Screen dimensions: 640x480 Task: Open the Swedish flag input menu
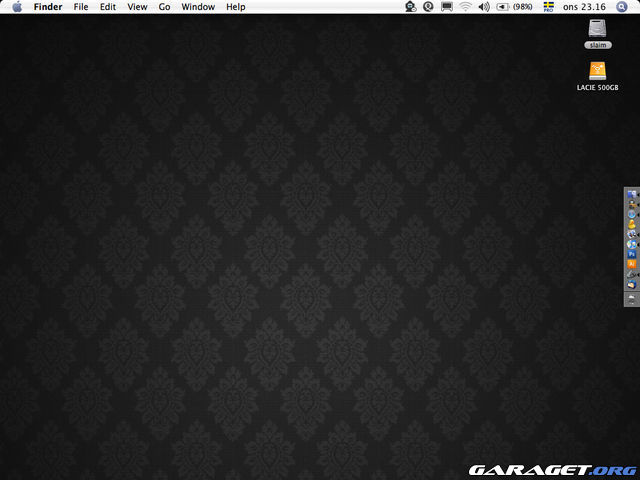pyautogui.click(x=548, y=7)
